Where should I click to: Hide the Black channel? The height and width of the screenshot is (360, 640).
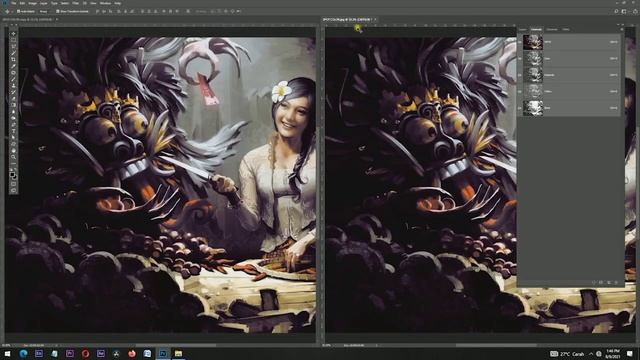click(x=520, y=108)
